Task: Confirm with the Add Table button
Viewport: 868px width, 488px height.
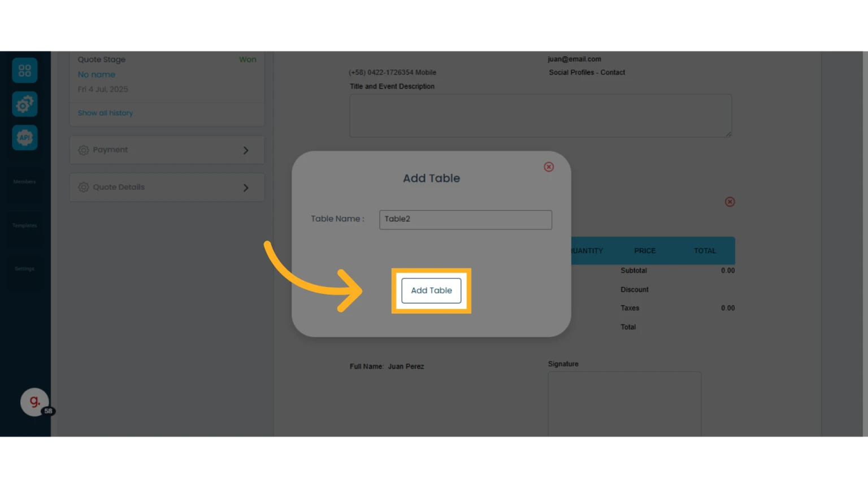Action: coord(431,290)
